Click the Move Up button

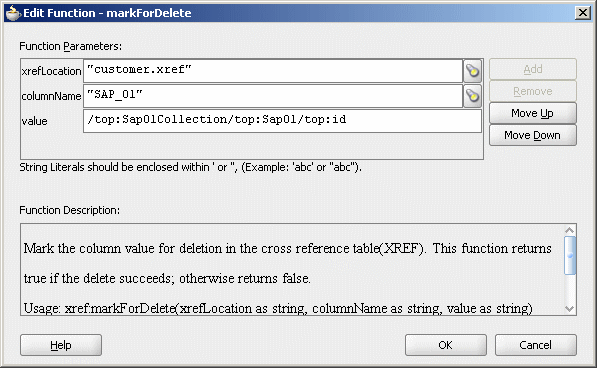[x=533, y=113]
